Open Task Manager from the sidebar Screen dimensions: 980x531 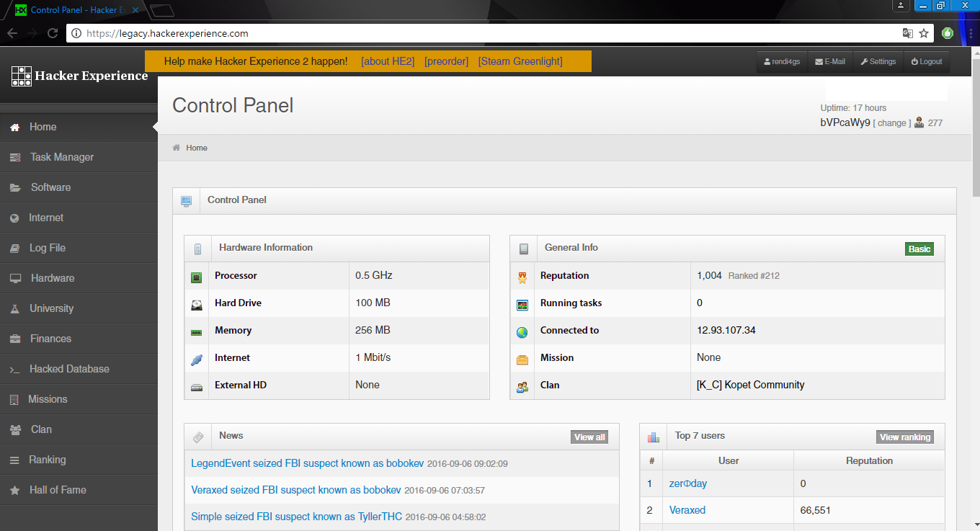pos(61,157)
